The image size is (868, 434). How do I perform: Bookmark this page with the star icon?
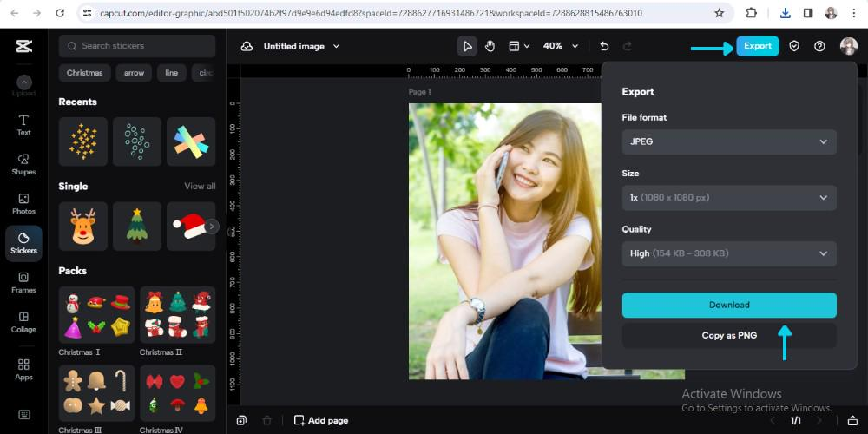tap(719, 13)
